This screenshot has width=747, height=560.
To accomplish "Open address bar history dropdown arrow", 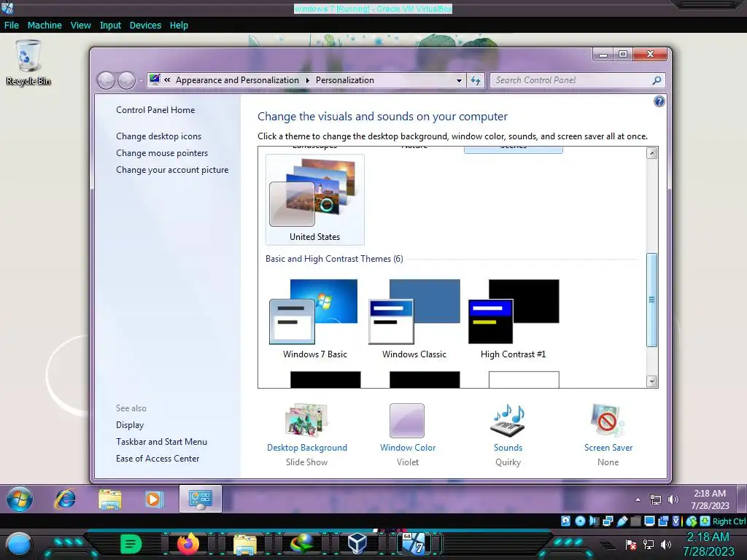I will 459,80.
